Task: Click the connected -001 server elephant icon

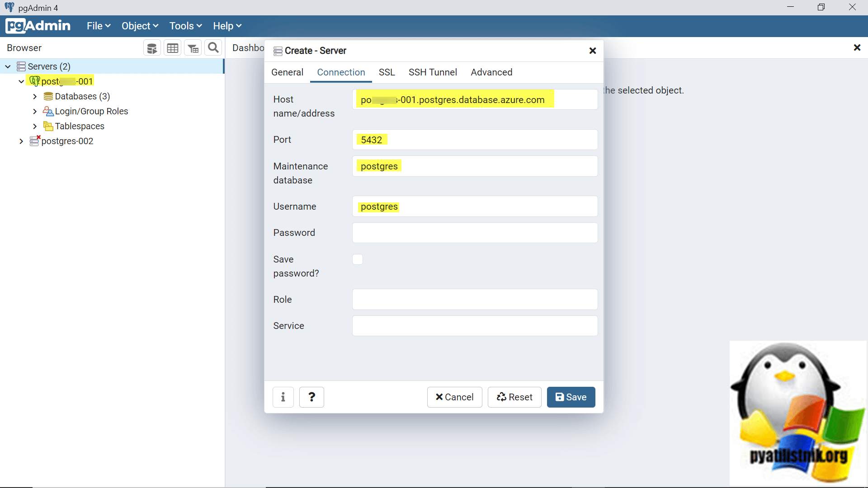Action: pyautogui.click(x=35, y=81)
